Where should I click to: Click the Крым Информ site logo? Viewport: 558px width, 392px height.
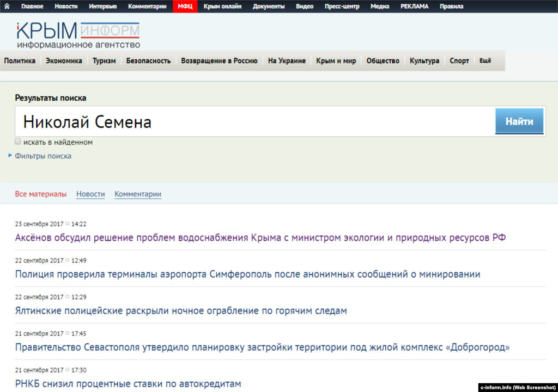point(78,35)
